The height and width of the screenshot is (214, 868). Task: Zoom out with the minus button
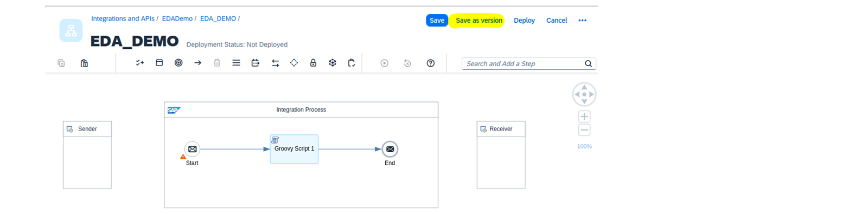click(x=584, y=130)
